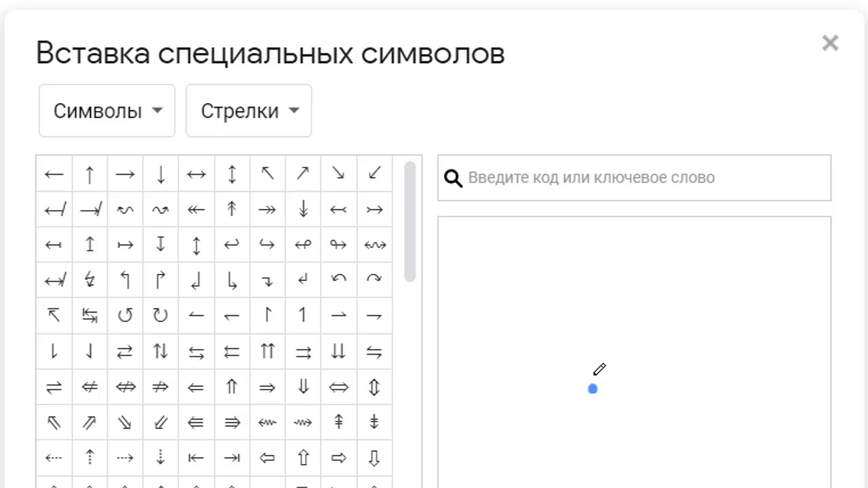
Task: Click inside the symbol drawing area
Action: coord(634,352)
